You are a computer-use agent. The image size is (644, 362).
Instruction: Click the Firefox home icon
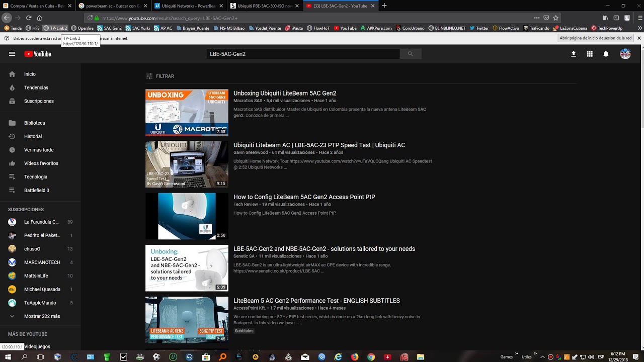(x=39, y=18)
